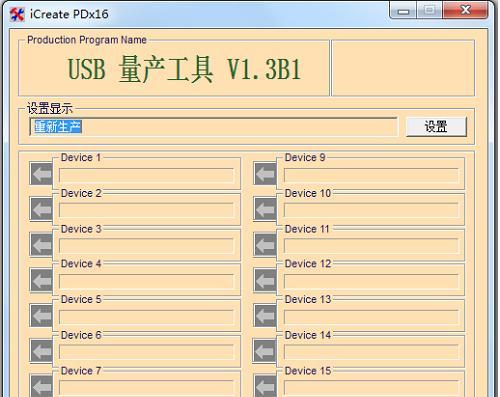The height and width of the screenshot is (397, 500).
Task: Click the arrow button beside Device 13
Action: tap(265, 315)
